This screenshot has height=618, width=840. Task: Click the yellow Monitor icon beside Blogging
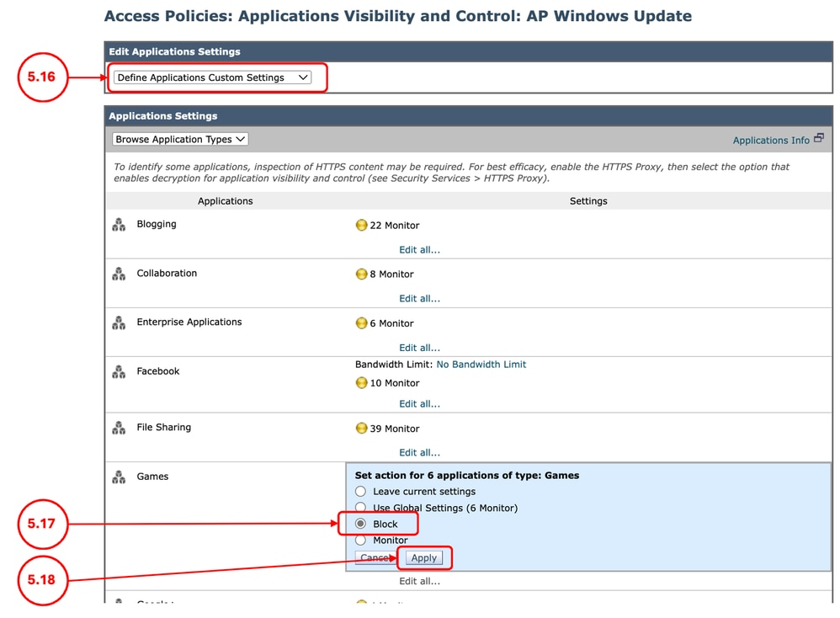tap(360, 225)
